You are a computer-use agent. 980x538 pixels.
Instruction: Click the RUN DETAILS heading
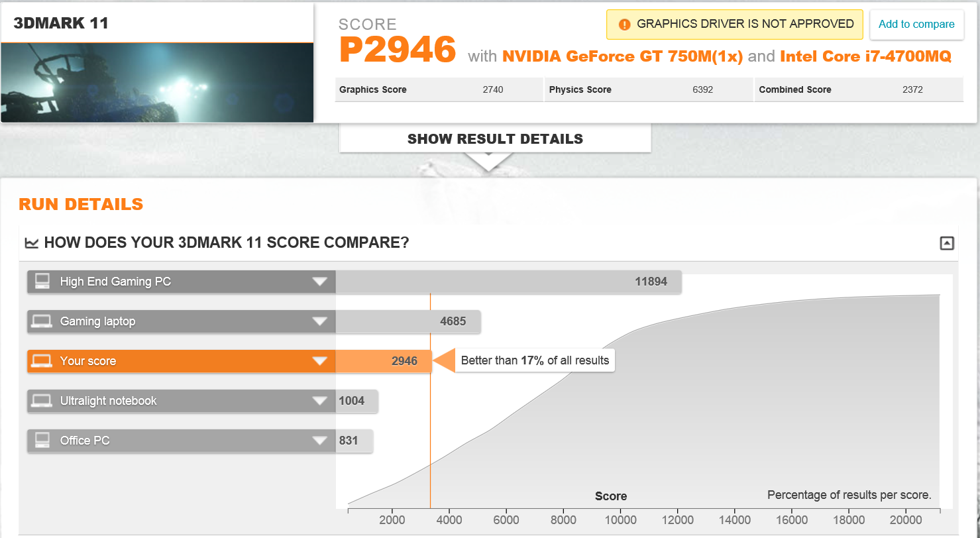click(x=81, y=204)
